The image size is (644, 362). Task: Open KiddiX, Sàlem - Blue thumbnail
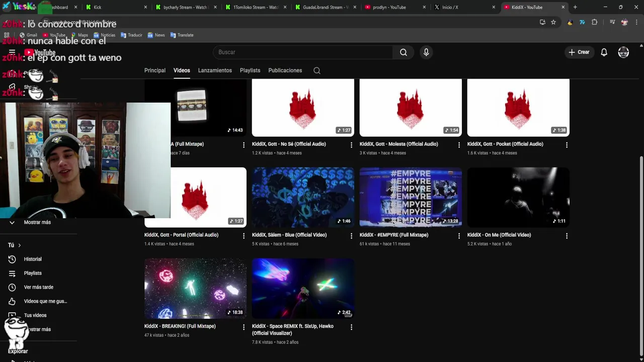[303, 197]
